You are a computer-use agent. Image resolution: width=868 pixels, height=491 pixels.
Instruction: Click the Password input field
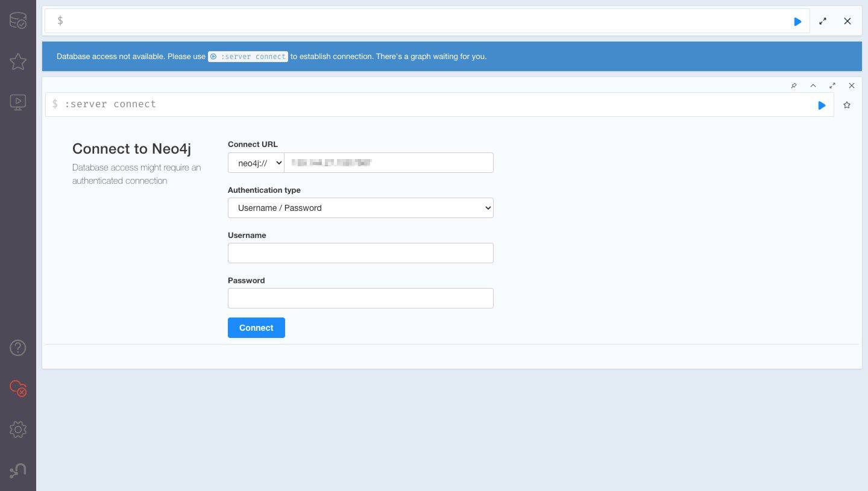360,298
